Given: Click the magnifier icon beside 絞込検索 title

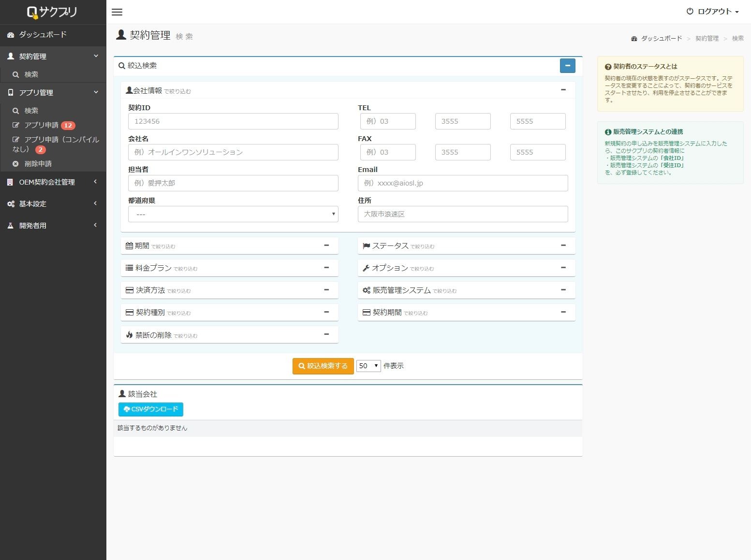Looking at the screenshot, I should pos(122,66).
